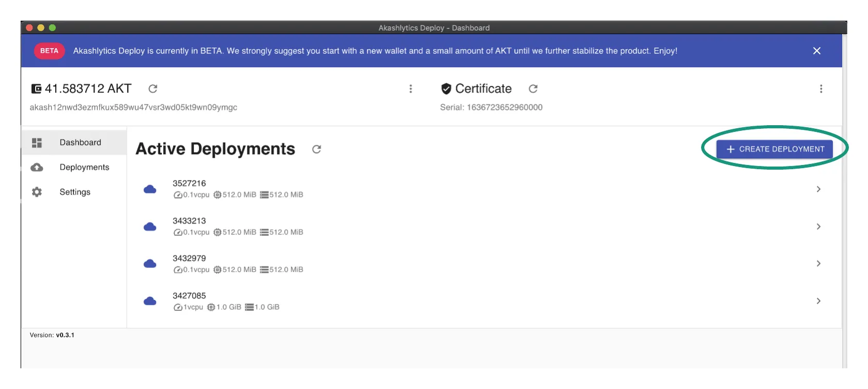The height and width of the screenshot is (389, 868).
Task: Select deployment 3433213 row
Action: tap(465, 227)
